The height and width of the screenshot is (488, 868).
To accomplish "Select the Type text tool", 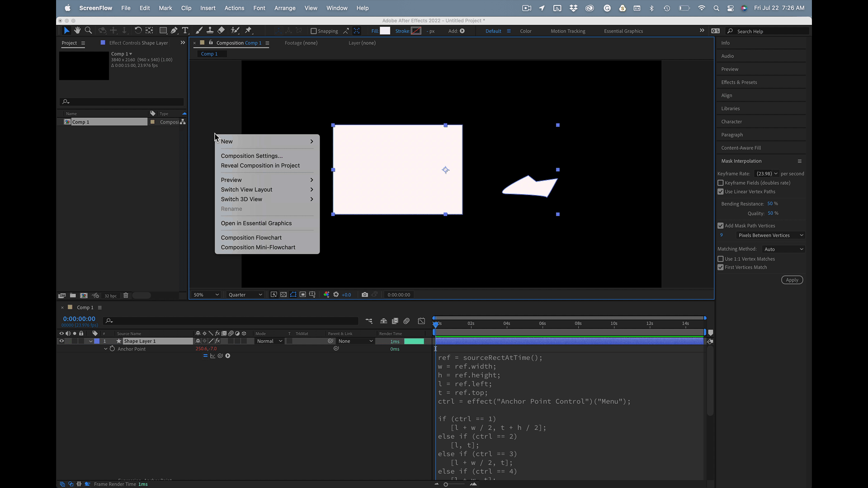I will [x=185, y=30].
